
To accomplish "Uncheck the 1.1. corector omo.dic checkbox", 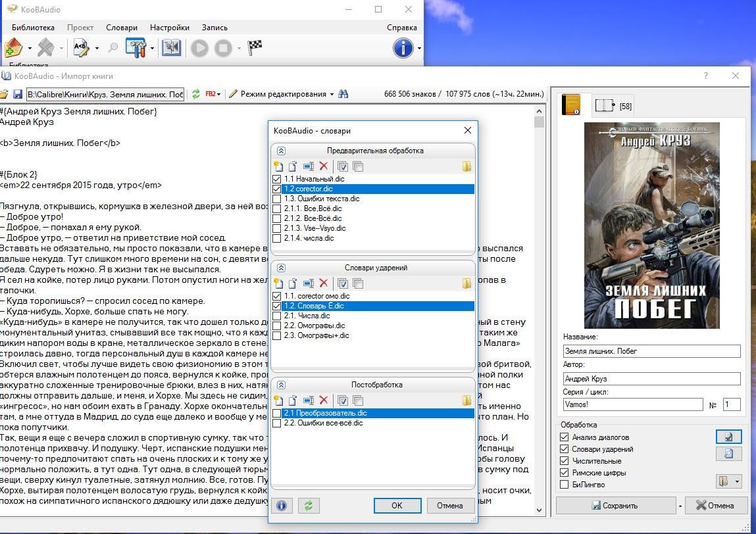I will click(x=277, y=296).
